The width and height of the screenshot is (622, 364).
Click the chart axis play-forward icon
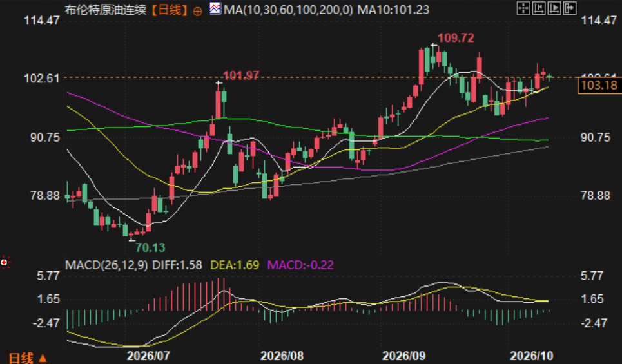pyautogui.click(x=554, y=8)
